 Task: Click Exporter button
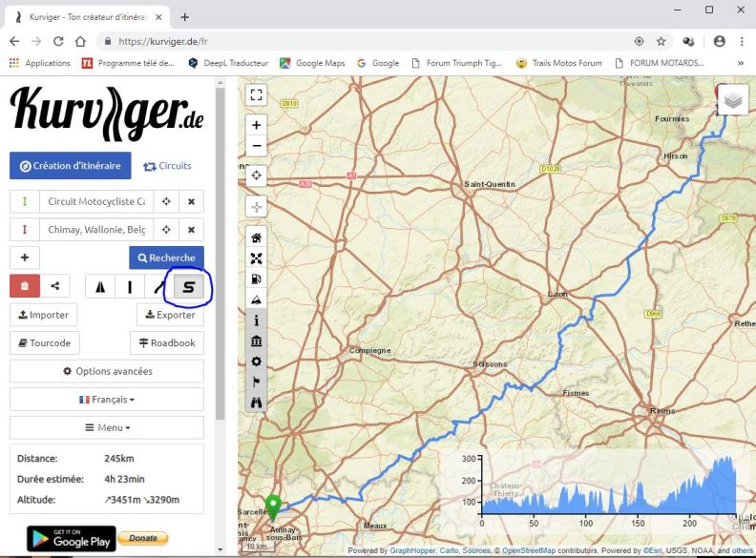point(170,315)
